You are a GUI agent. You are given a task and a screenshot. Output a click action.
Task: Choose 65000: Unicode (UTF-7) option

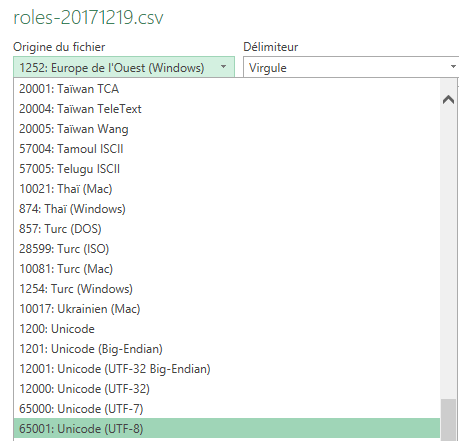point(227,409)
